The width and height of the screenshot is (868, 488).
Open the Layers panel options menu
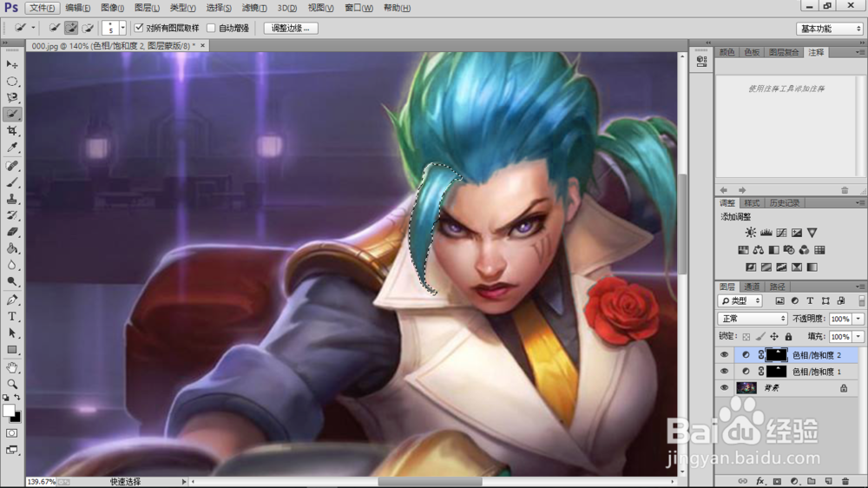[x=859, y=287]
